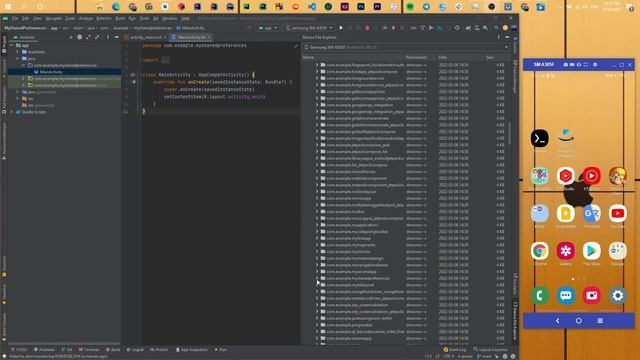The width and height of the screenshot is (640, 360).
Task: Tap the phone mirror Back navigation button
Action: click(558, 321)
